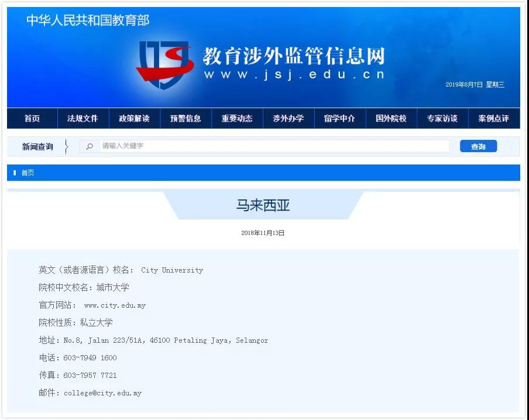Click the breadcrumb marker beside 首页
Viewport: 529px width, 420px height.
[x=15, y=173]
